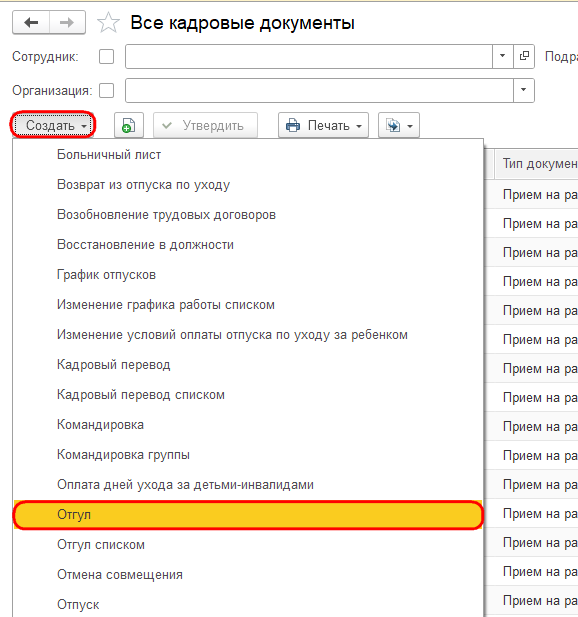The height and width of the screenshot is (617, 578).
Task: Go back with the left arrow button
Action: pyautogui.click(x=31, y=23)
